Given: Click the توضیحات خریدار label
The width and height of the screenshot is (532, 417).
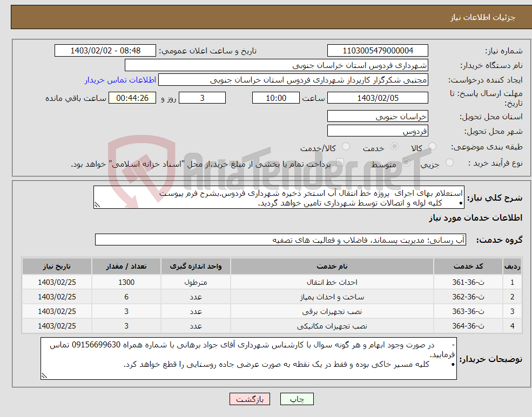Looking at the screenshot, I should tap(491, 359).
